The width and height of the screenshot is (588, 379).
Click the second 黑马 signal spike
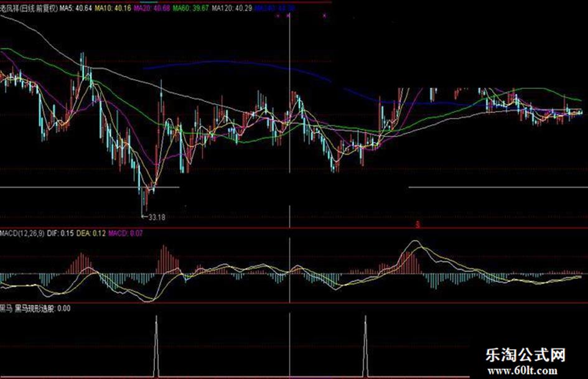pyautogui.click(x=366, y=346)
